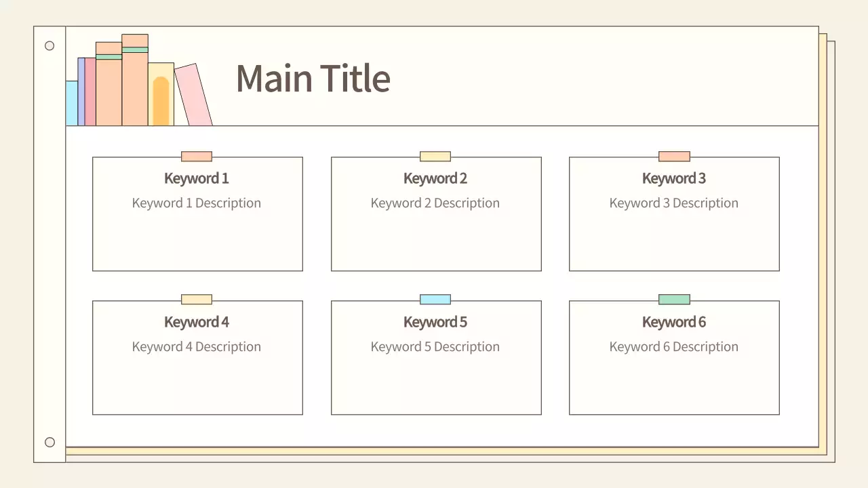Select the Keyword 2 Description text
This screenshot has height=488, width=868.
[435, 203]
